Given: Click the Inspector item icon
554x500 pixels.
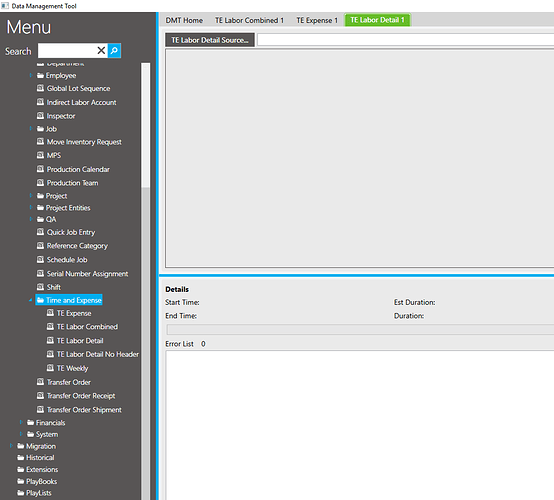Looking at the screenshot, I should coord(41,116).
